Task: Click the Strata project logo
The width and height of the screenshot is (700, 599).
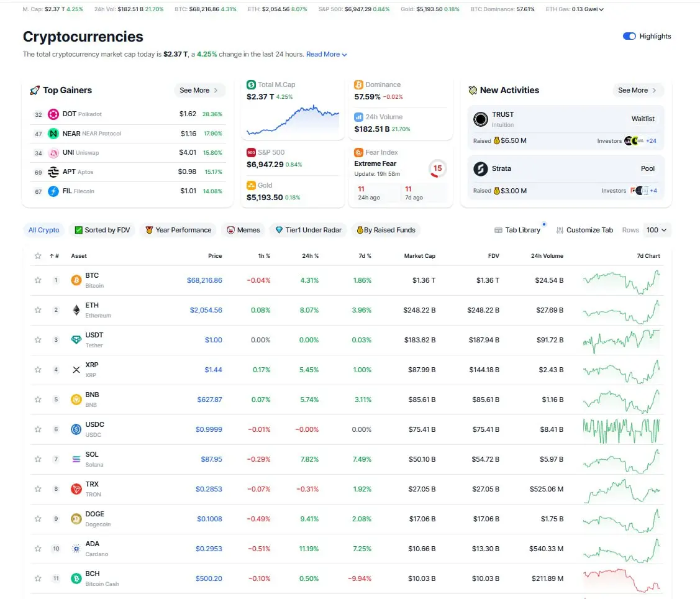Action: (481, 169)
